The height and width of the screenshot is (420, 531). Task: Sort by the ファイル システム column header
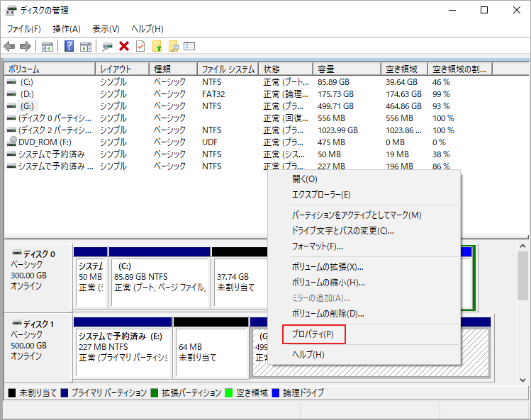228,69
